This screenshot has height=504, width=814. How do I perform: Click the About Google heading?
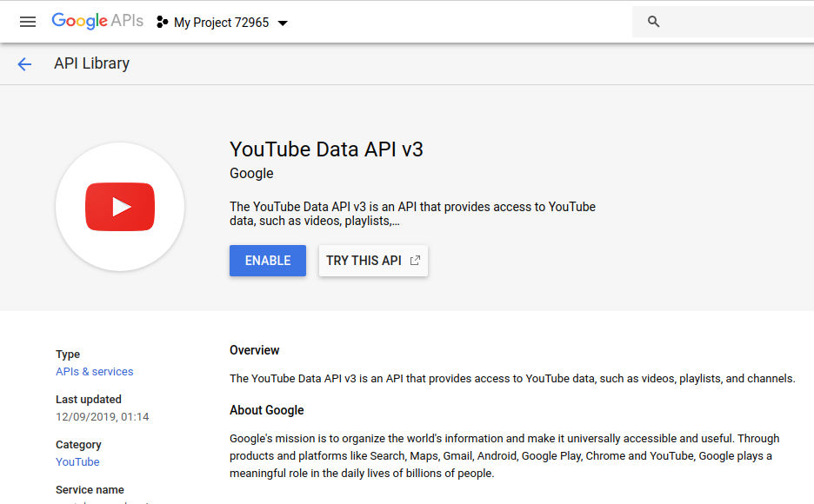267,410
